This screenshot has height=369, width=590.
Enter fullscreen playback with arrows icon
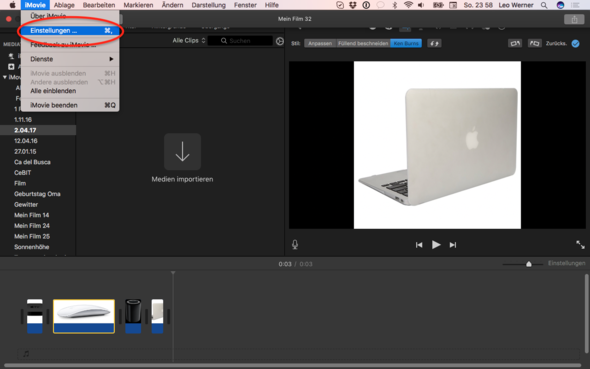click(x=580, y=245)
